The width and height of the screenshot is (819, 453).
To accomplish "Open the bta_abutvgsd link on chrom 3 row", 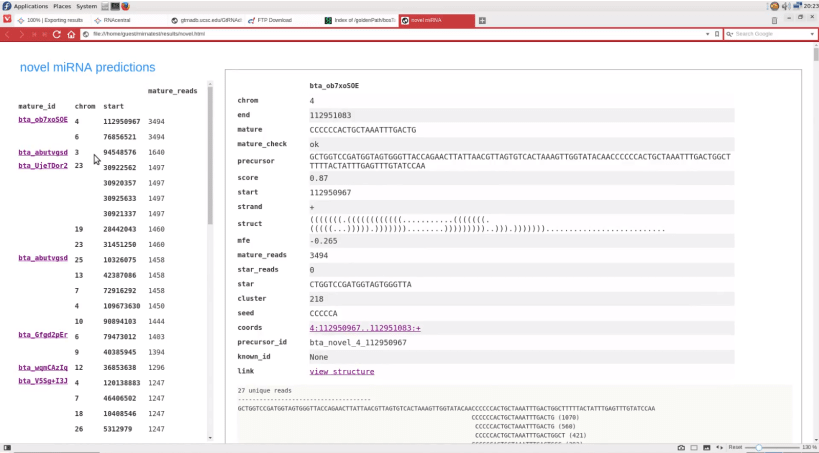I will (x=43, y=153).
